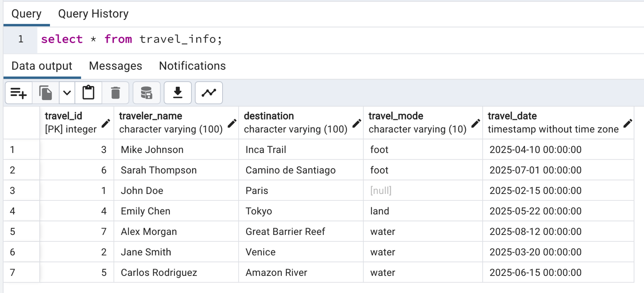
Task: Click the Paste clipboard icon
Action: pyautogui.click(x=88, y=93)
